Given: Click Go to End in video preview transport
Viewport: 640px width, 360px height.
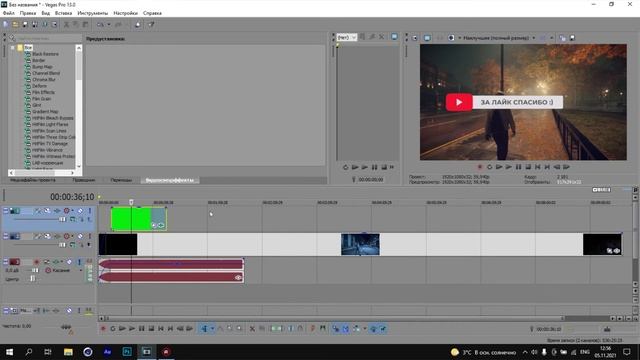Looking at the screenshot, I should point(547,167).
